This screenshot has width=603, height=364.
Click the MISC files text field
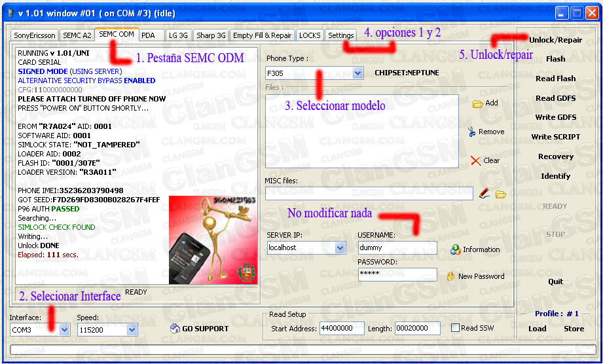(369, 193)
